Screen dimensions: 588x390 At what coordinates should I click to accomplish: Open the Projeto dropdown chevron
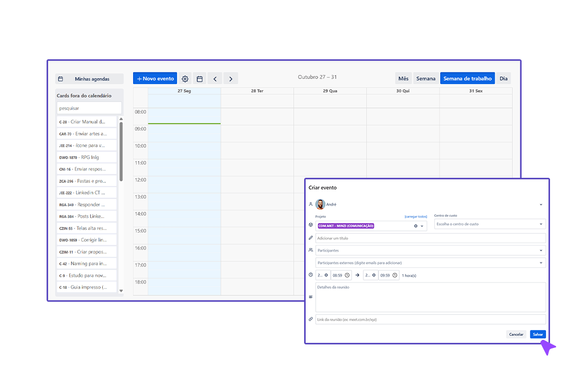[422, 226]
